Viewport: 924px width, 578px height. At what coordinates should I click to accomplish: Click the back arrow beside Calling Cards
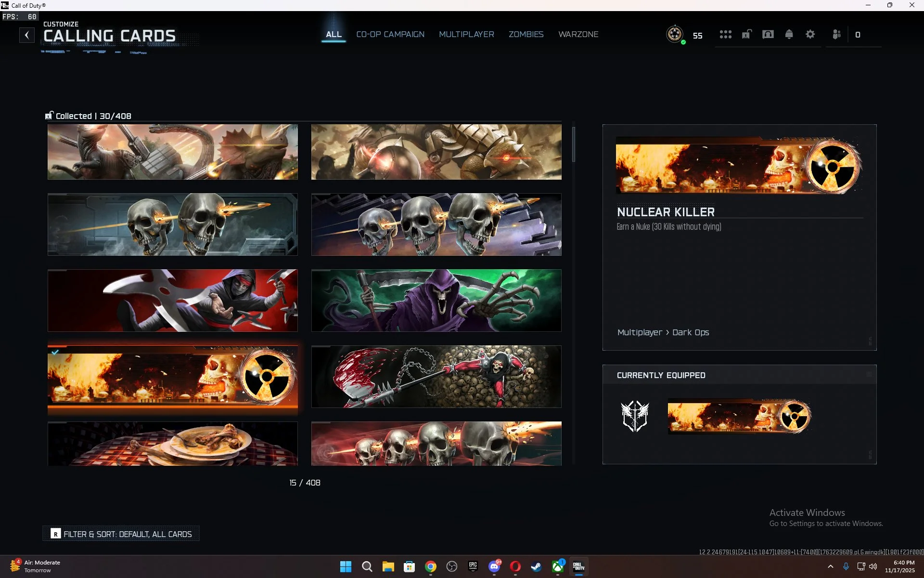27,35
